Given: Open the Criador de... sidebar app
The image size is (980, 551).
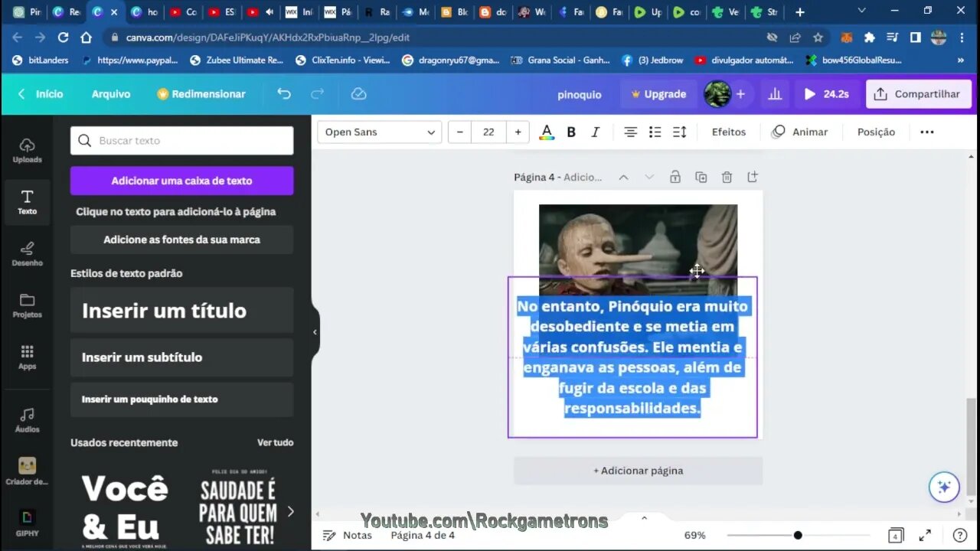Looking at the screenshot, I should [27, 471].
